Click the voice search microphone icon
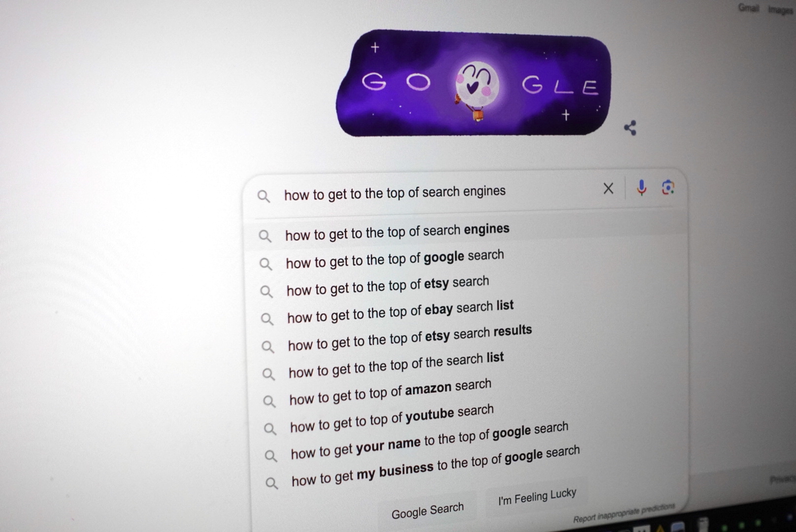 pos(641,188)
